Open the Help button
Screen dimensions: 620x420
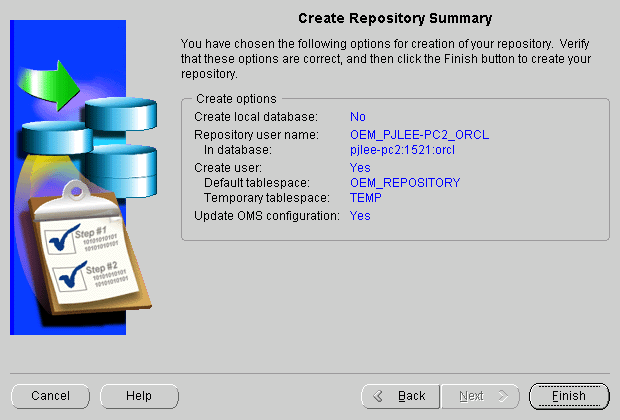(x=139, y=396)
